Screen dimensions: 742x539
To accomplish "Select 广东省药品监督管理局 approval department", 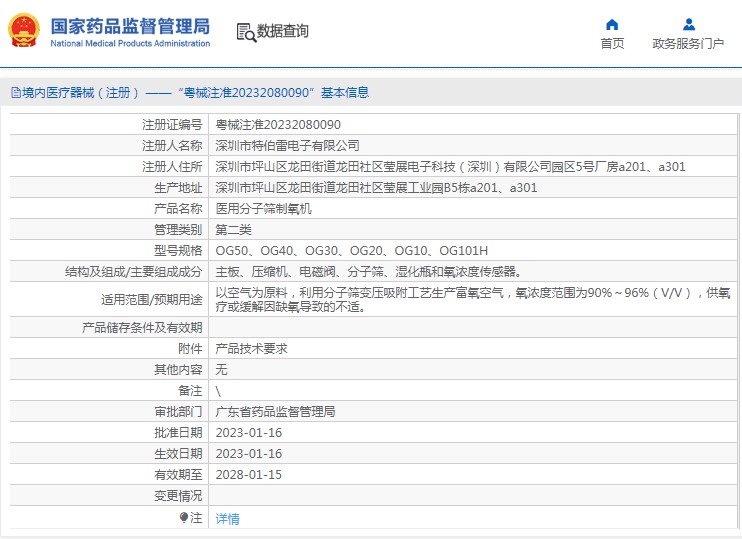I will tap(275, 412).
